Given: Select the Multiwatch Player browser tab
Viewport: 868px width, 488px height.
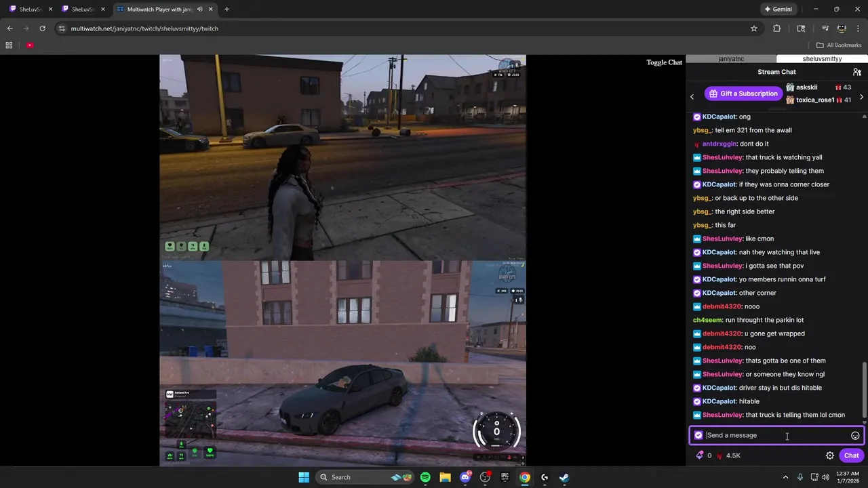Looking at the screenshot, I should click(x=160, y=9).
